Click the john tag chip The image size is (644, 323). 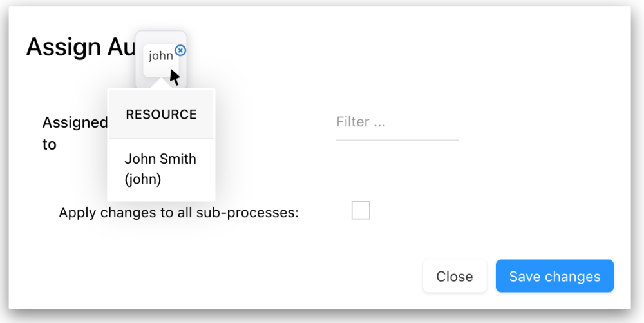click(x=160, y=57)
